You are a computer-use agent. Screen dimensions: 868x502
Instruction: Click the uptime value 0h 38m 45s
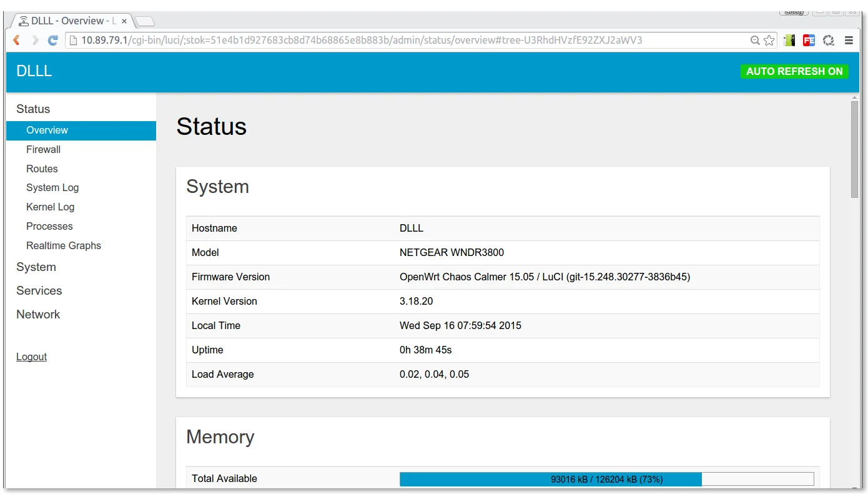click(x=425, y=350)
